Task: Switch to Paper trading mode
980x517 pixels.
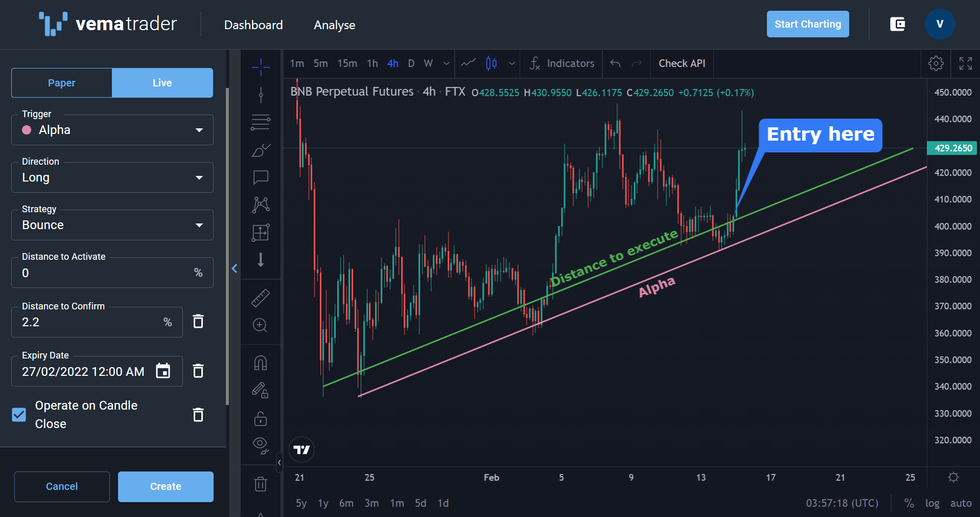Action: 62,83
